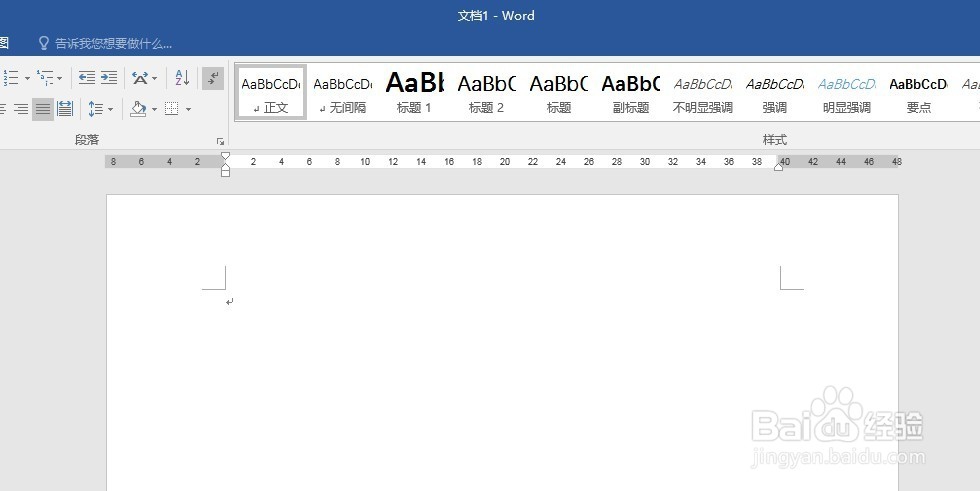The image size is (980, 491).
Task: Click the left indent marker on ruler
Action: 226,172
